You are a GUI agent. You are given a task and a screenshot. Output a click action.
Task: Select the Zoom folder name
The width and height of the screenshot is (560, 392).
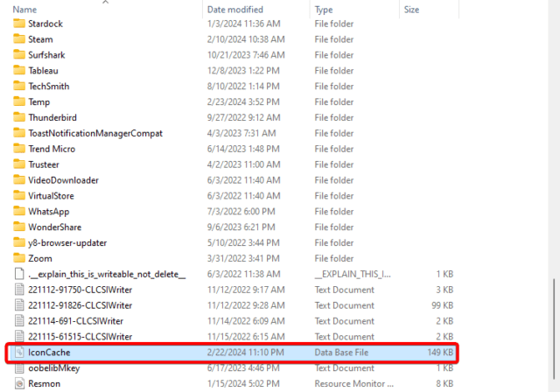pos(40,258)
